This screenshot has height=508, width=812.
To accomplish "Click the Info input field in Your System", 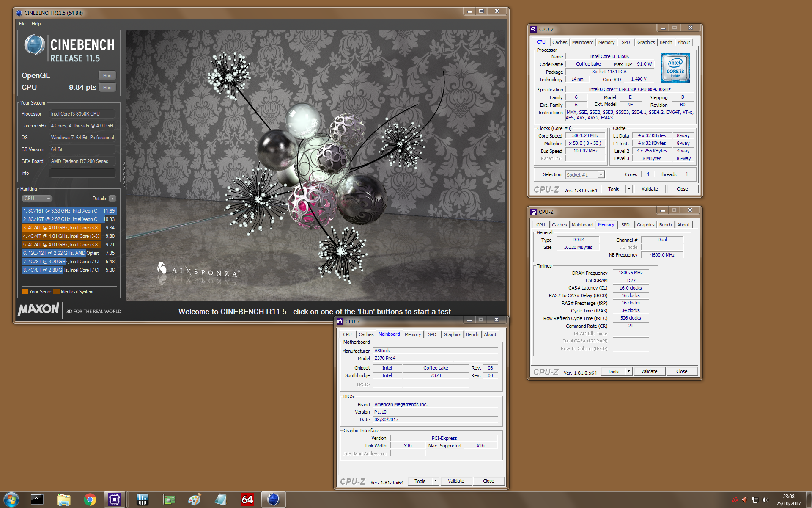I will [x=82, y=173].
